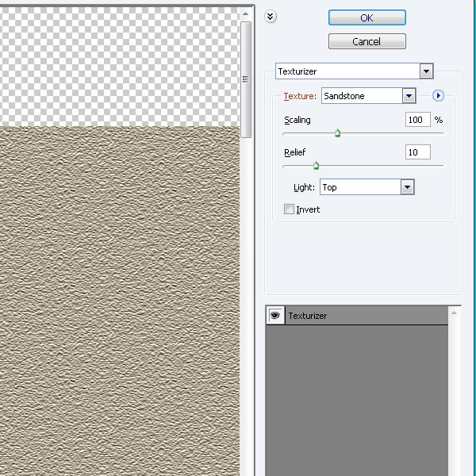Collapse the filter gallery with double-chevron icon

(271, 17)
